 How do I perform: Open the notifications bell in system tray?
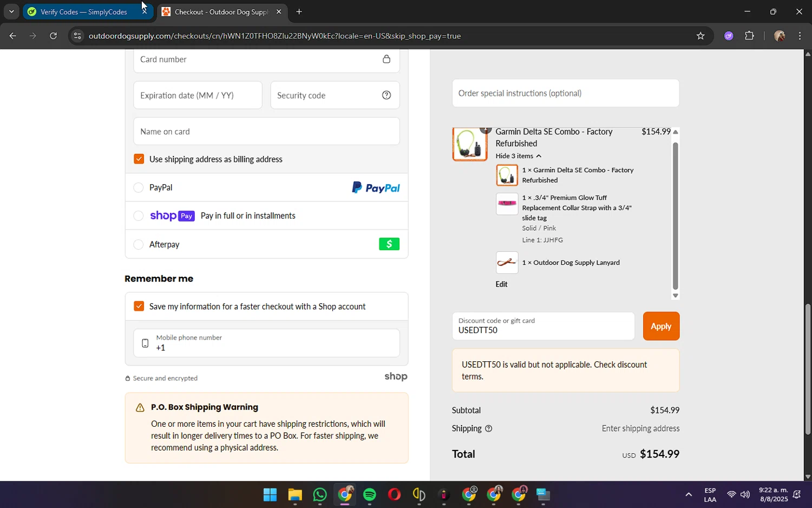pos(797,494)
